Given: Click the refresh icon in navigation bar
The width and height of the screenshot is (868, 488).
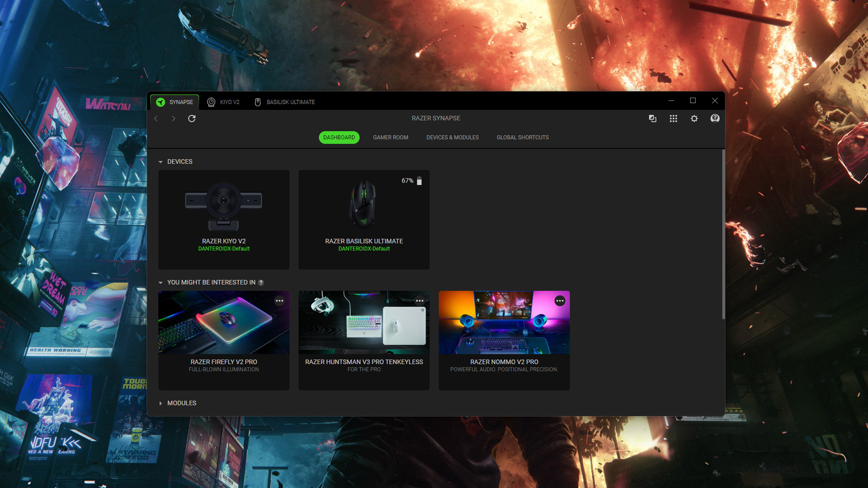Looking at the screenshot, I should [192, 118].
